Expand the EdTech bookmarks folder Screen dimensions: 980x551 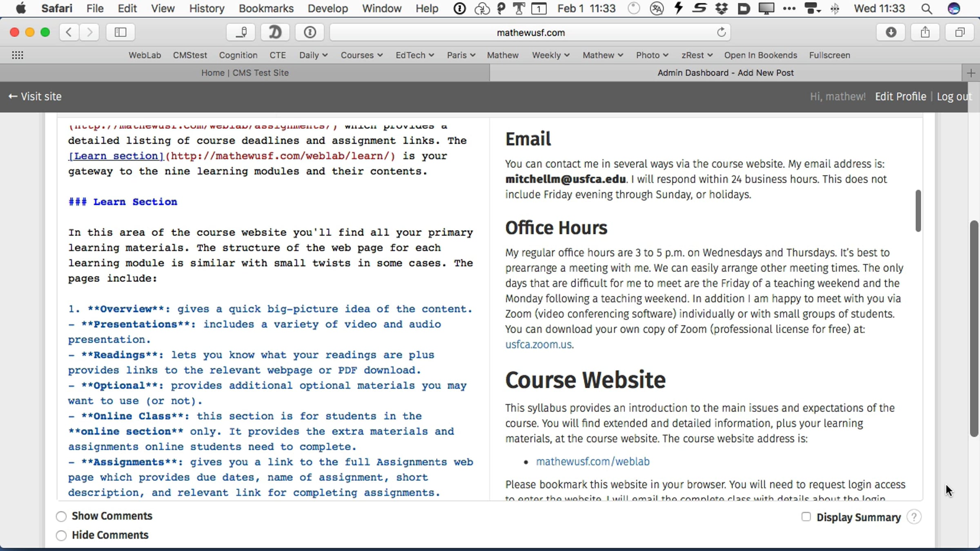[414, 55]
